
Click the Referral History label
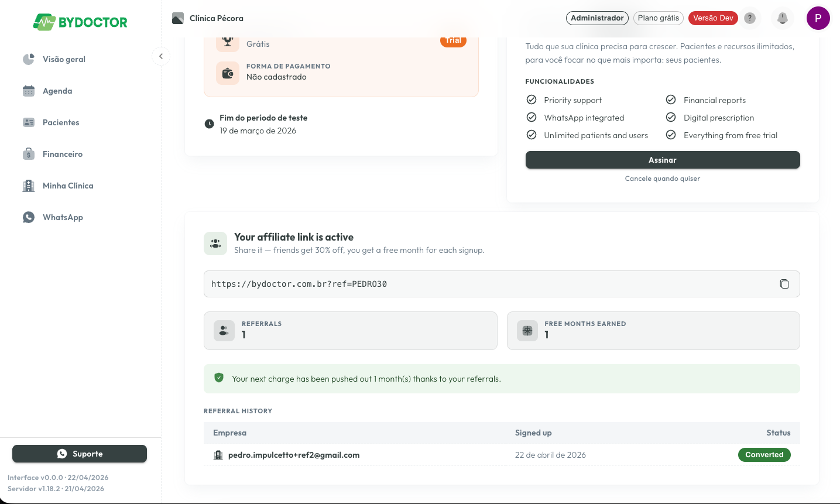[238, 411]
